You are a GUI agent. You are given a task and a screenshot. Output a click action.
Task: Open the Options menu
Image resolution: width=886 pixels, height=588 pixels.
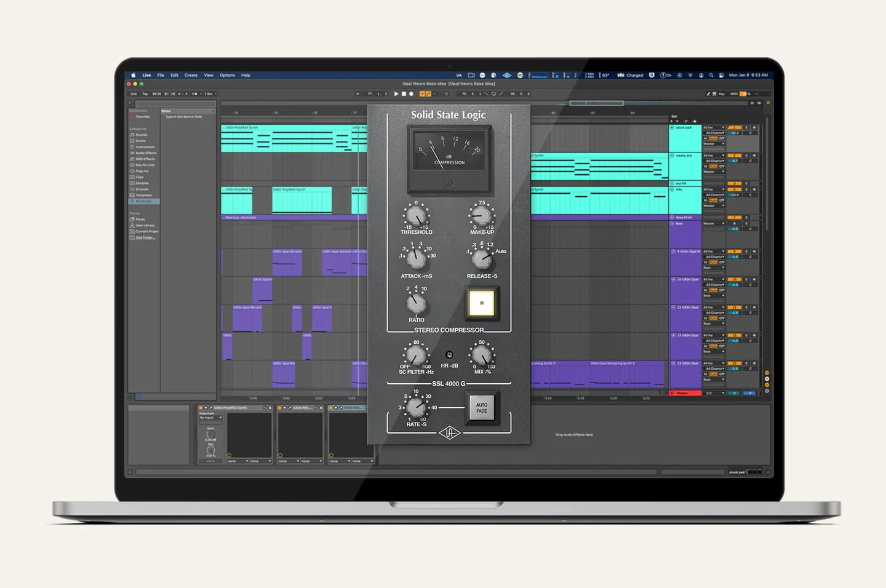[x=227, y=75]
